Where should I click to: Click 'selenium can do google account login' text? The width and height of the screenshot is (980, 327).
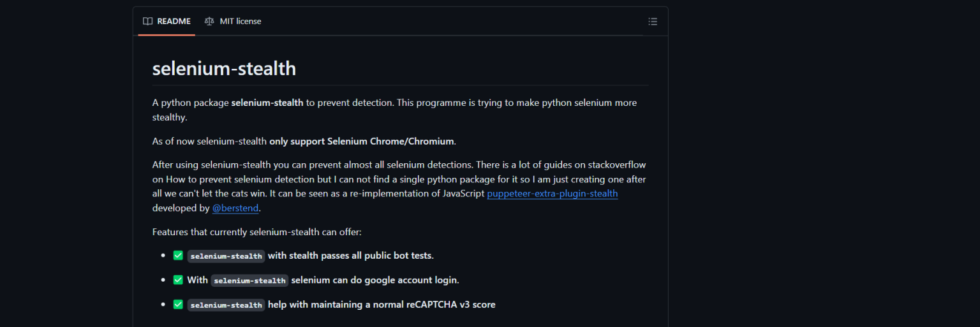click(x=375, y=280)
